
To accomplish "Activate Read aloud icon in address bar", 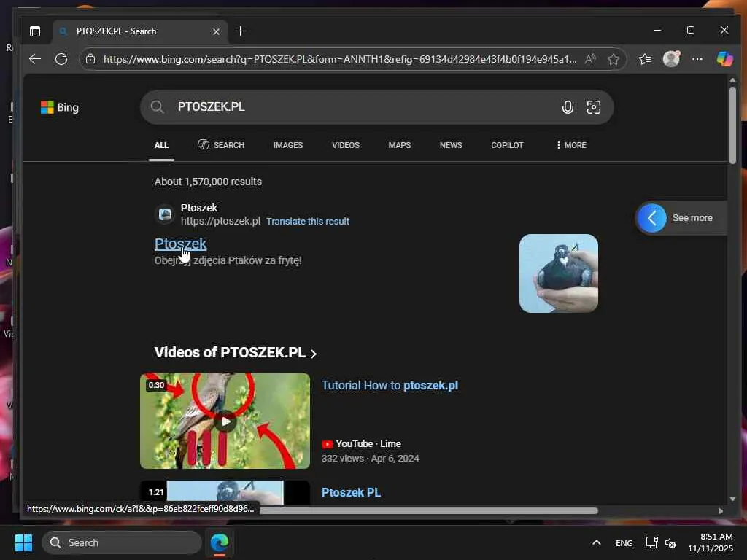I will [590, 59].
